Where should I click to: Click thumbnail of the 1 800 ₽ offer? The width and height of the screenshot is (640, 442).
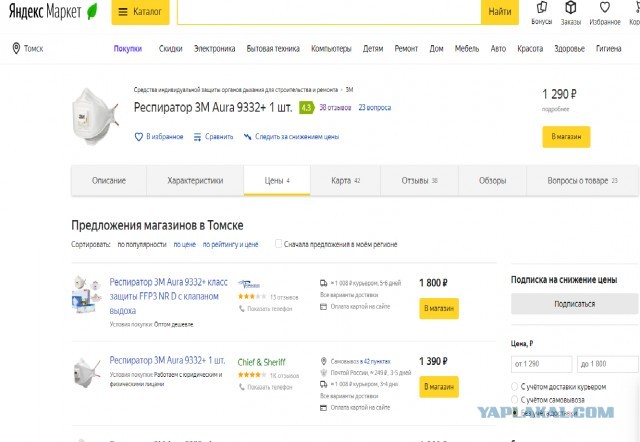86,294
